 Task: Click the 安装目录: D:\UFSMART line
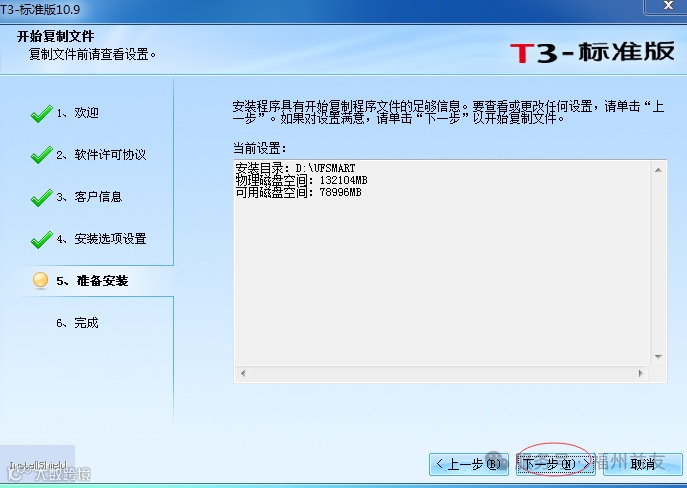295,168
